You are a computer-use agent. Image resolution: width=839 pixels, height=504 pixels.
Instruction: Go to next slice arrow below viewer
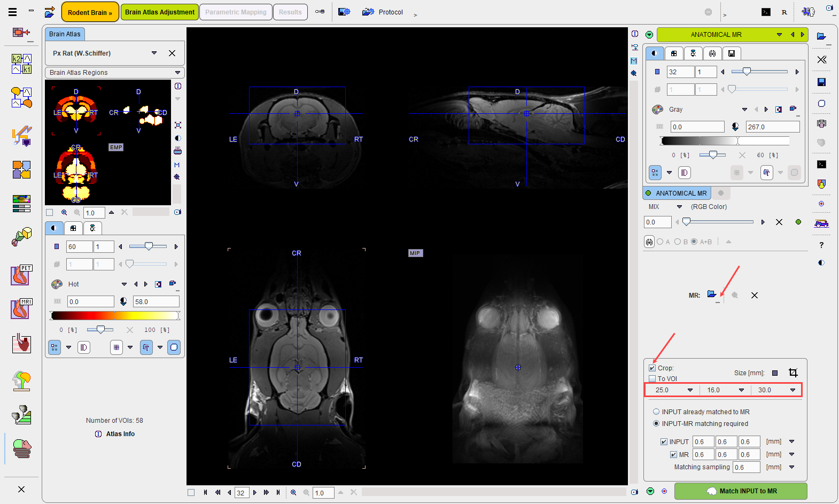[x=254, y=492]
